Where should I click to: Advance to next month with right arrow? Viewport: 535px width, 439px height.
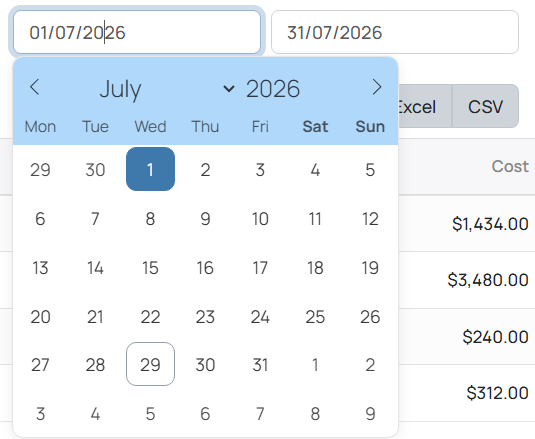[x=377, y=87]
